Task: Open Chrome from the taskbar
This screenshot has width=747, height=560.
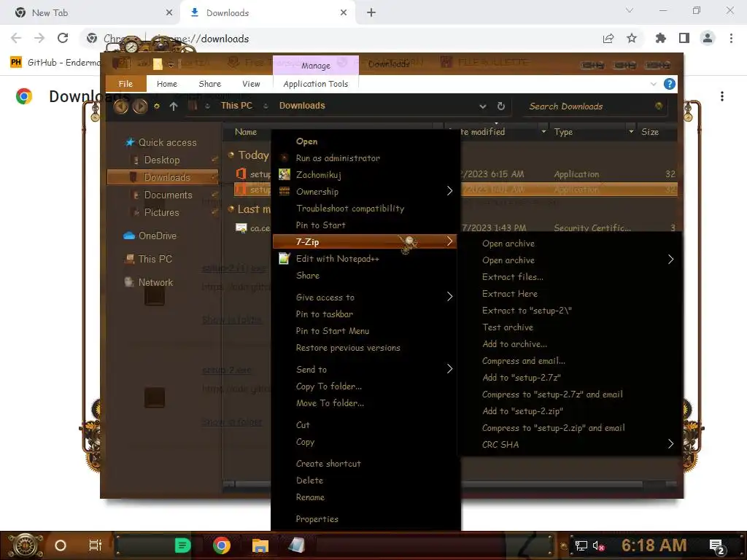Action: coord(222,545)
